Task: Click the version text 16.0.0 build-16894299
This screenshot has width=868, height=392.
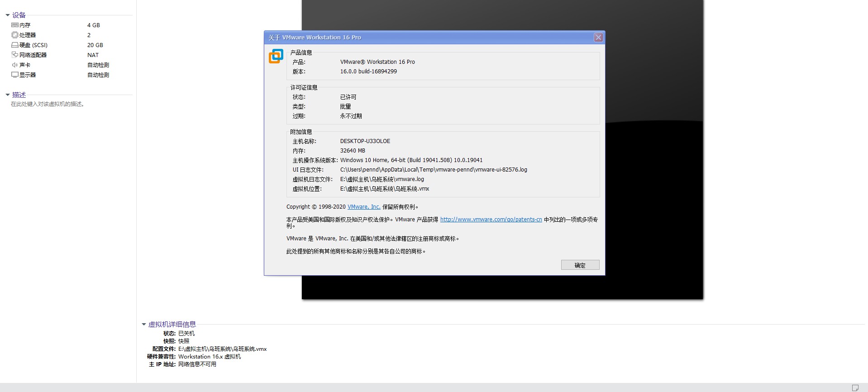Action: point(368,72)
